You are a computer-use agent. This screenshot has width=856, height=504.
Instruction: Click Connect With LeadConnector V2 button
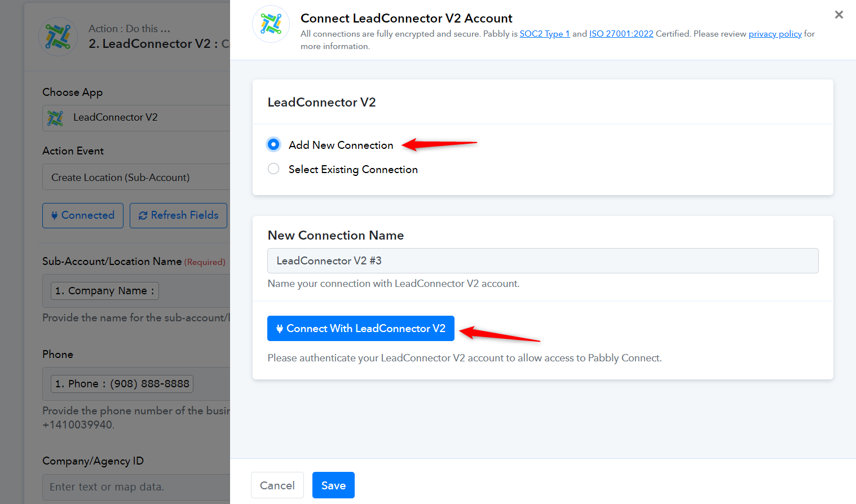pos(361,329)
